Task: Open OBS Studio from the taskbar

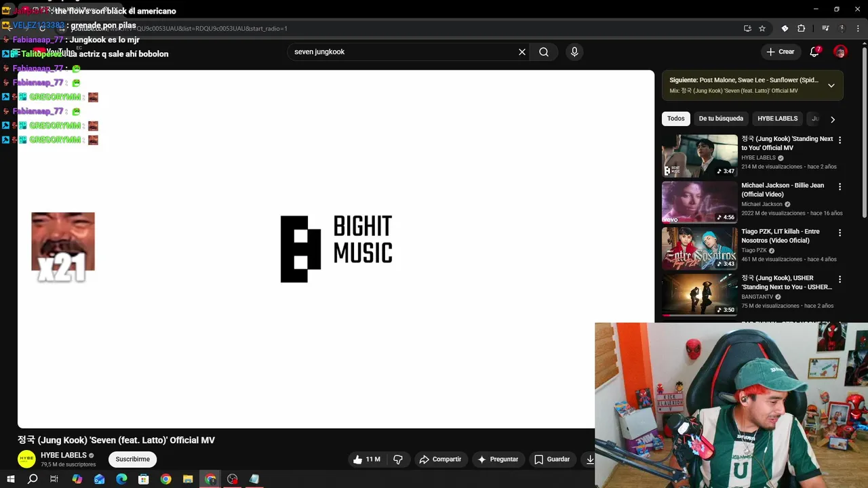Action: pos(233,479)
